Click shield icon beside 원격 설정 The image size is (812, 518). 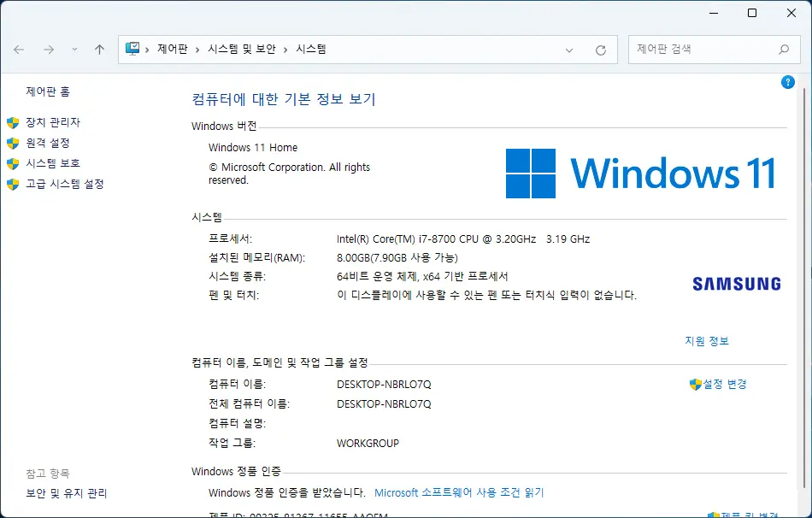click(13, 144)
